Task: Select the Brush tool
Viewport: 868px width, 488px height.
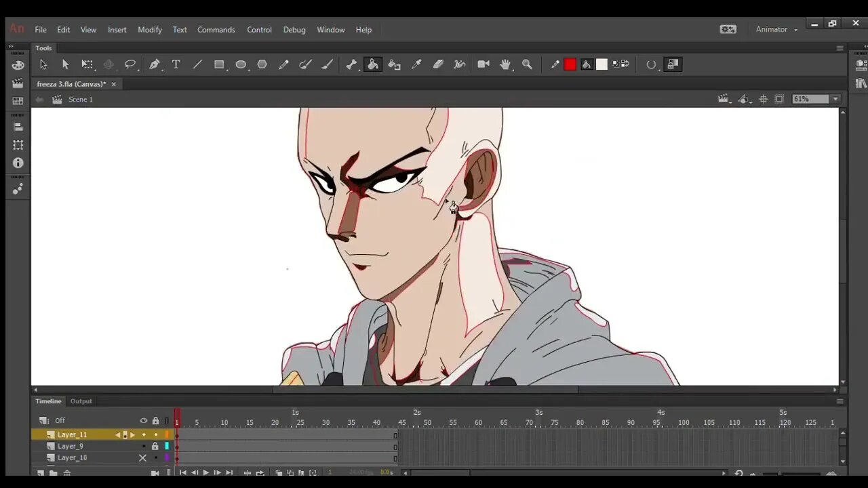Action: coord(328,64)
